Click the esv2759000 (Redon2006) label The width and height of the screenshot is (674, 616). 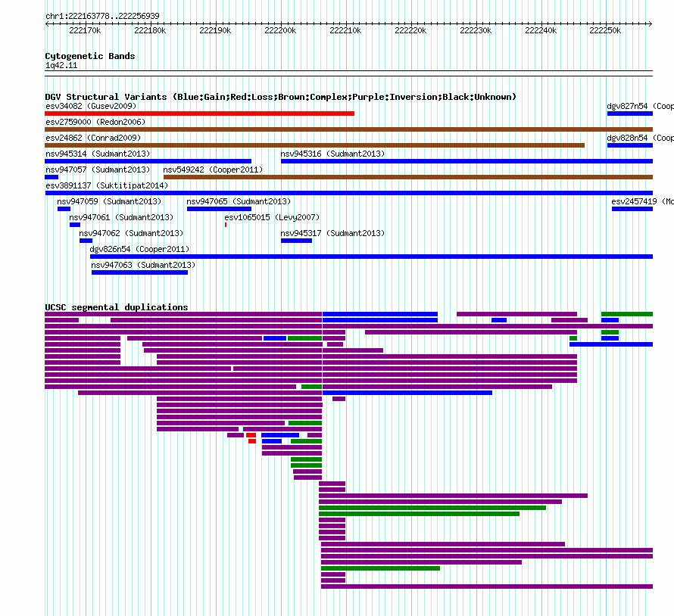[x=95, y=122]
